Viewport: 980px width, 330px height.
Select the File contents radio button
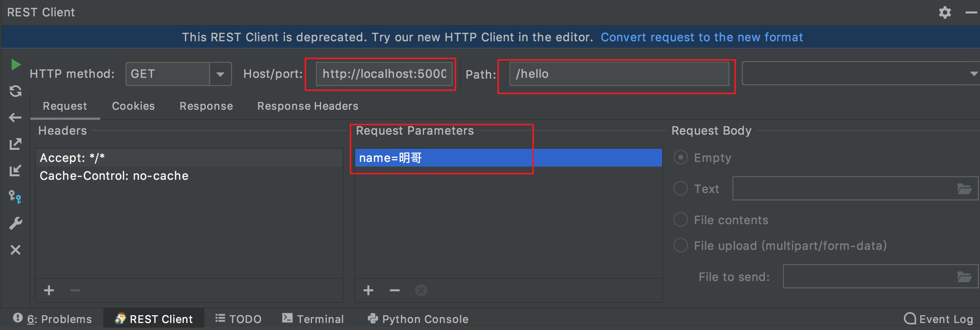(x=681, y=219)
